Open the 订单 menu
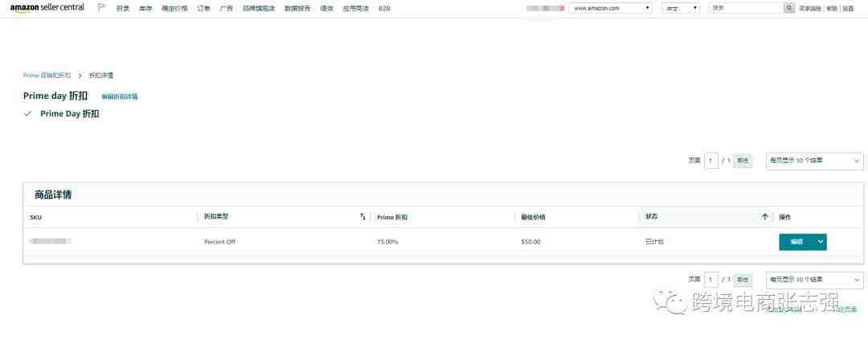868x340 pixels. coord(203,9)
